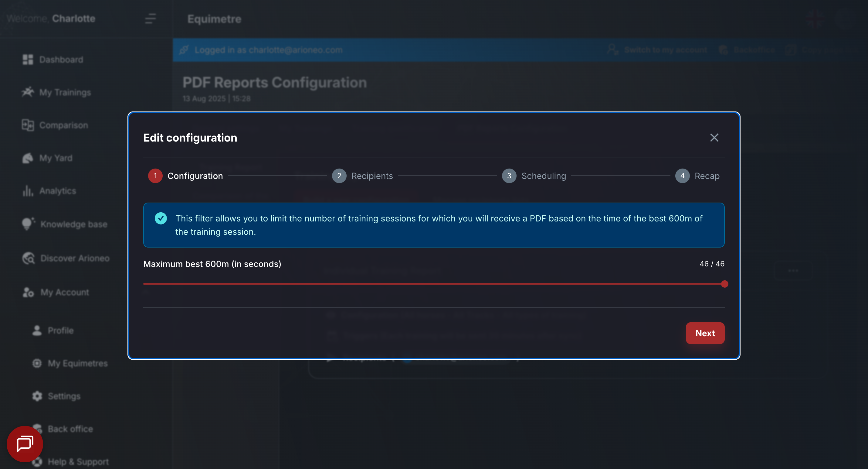Open Knowledge base in the sidebar
Image resolution: width=868 pixels, height=469 pixels.
click(x=65, y=224)
